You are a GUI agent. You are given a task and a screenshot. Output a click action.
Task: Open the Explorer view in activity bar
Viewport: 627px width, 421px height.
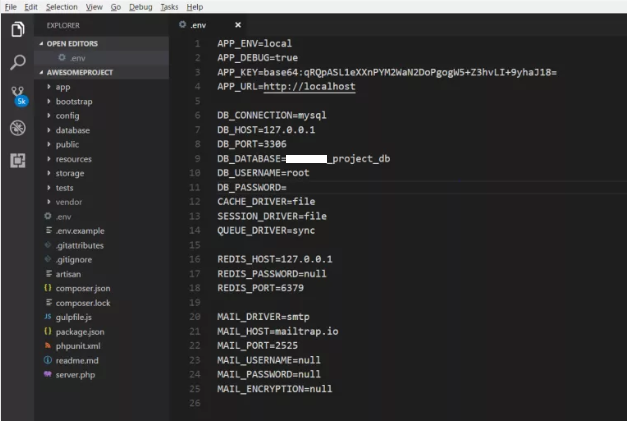click(18, 29)
